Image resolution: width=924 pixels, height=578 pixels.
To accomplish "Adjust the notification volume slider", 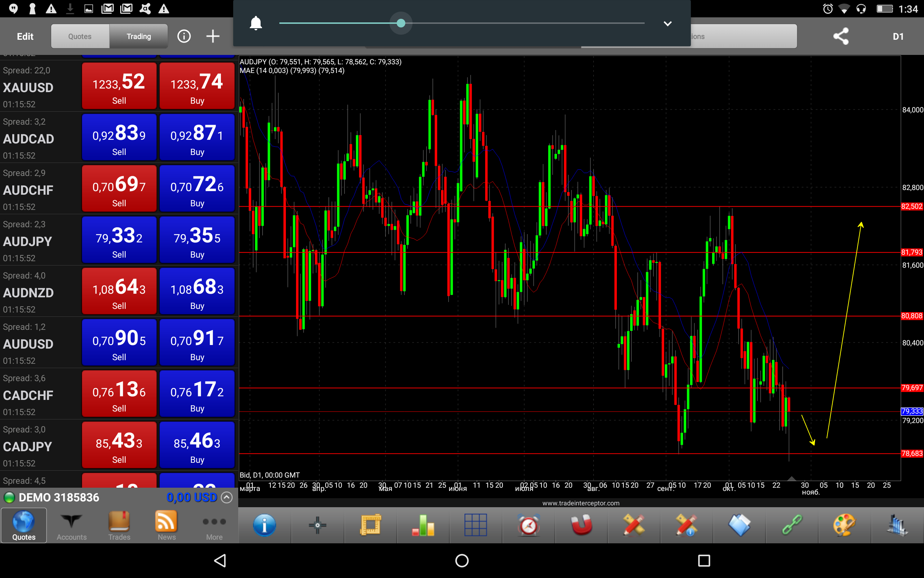I will coord(462,23).
